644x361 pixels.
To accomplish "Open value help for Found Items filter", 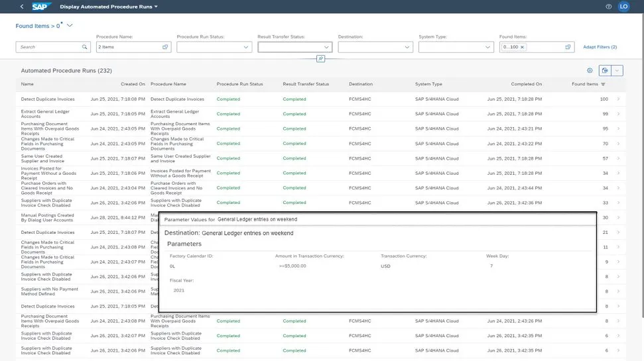I will click(x=568, y=47).
